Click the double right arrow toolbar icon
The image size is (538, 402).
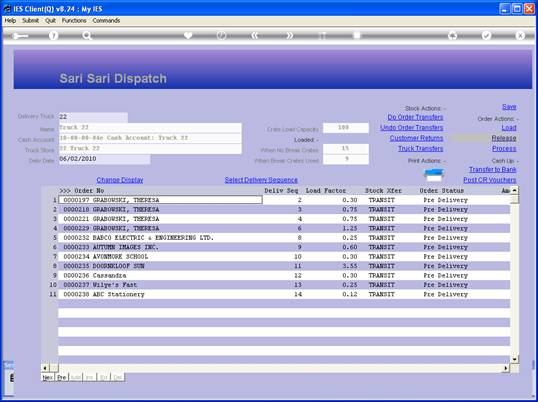coord(289,35)
